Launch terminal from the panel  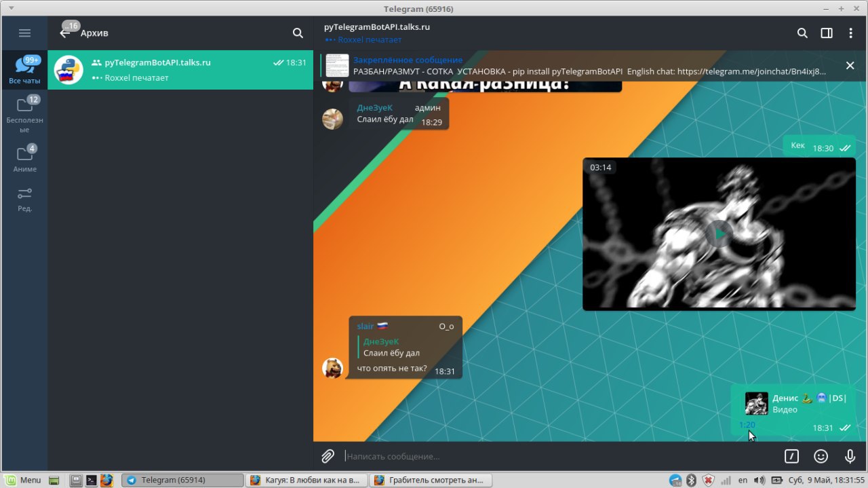click(91, 480)
